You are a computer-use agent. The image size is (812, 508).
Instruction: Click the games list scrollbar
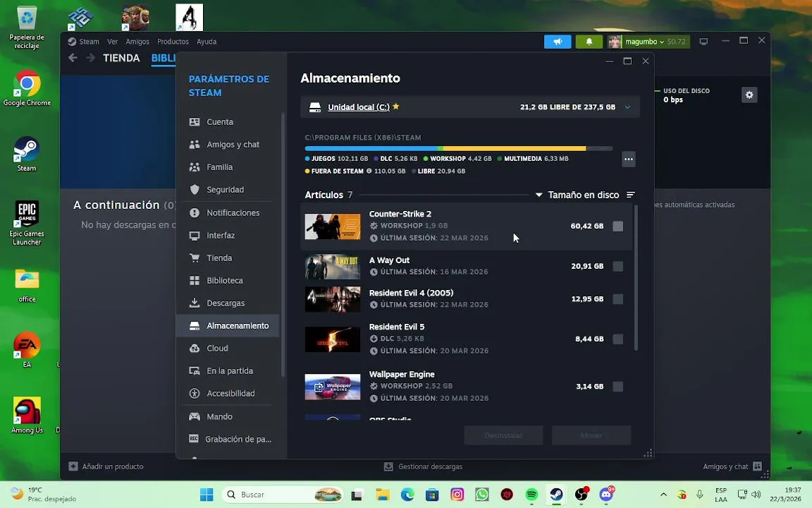click(x=635, y=279)
